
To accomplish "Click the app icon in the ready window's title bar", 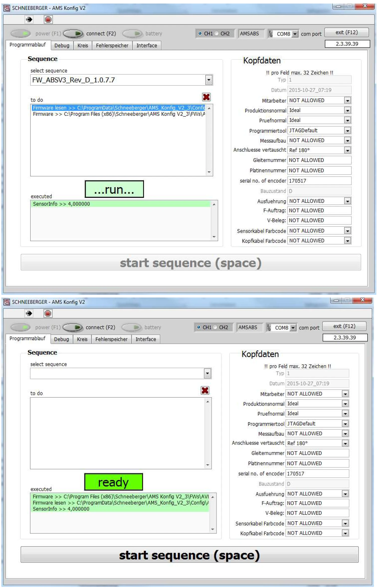I will [x=6, y=302].
